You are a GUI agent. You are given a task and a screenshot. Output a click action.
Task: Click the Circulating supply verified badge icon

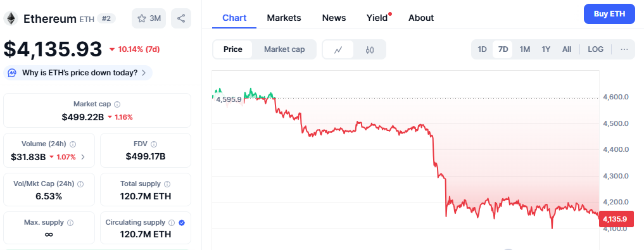[182, 223]
